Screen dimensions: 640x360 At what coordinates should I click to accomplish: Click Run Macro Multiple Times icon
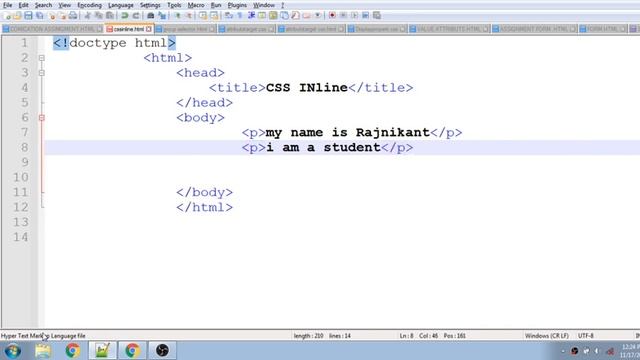(x=365, y=16)
